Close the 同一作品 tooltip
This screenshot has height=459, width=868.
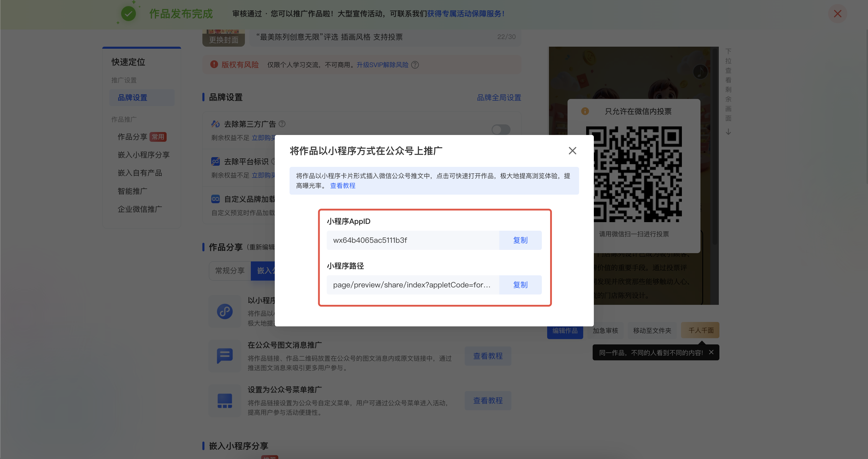pos(711,352)
